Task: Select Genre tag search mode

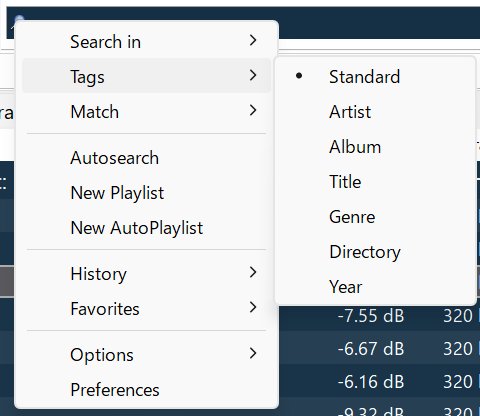Action: 375,217
